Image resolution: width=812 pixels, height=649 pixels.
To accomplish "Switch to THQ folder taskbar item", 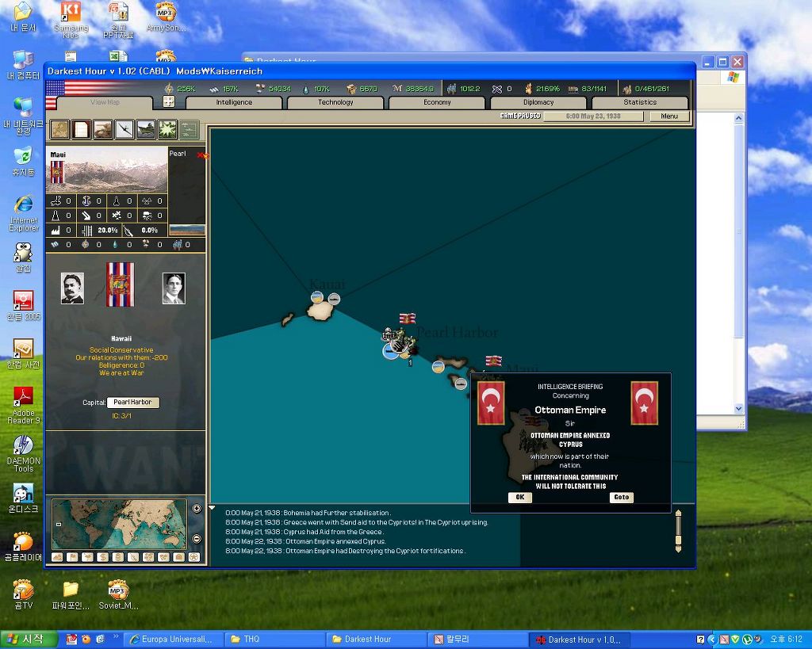I will click(x=274, y=639).
